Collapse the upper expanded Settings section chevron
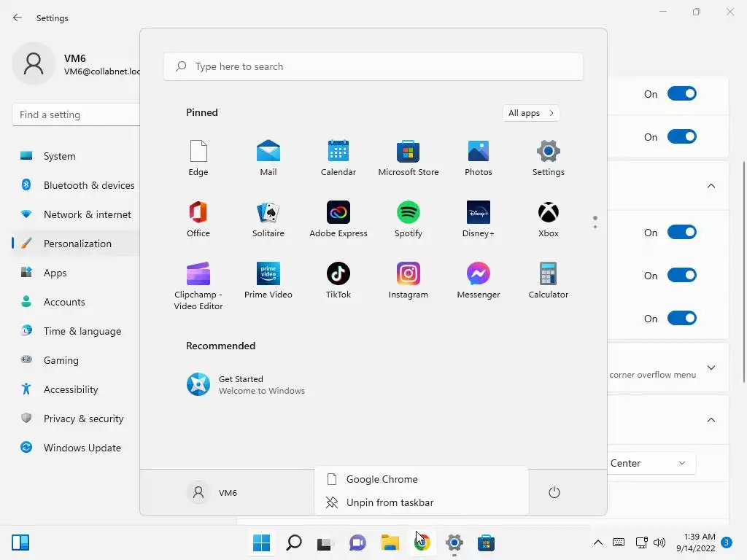This screenshot has width=747, height=560. tap(711, 186)
